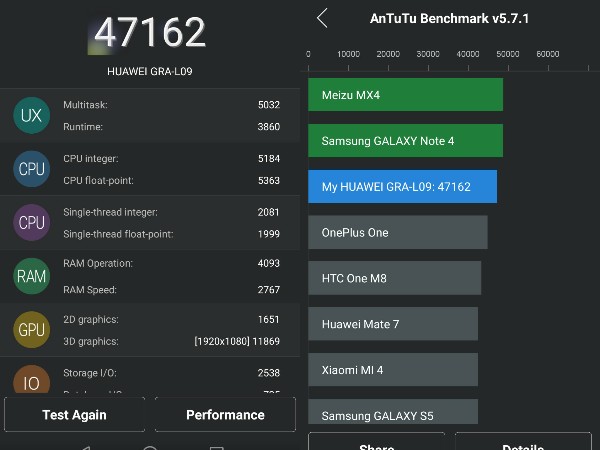Tap the orange IO category icon
The height and width of the screenshot is (450, 600).
(31, 379)
